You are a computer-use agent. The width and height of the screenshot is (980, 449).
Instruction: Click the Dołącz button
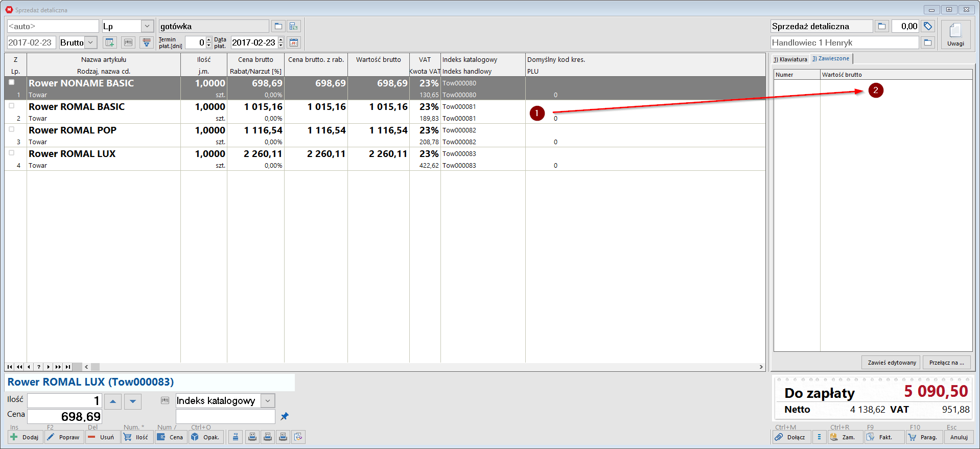[791, 437]
